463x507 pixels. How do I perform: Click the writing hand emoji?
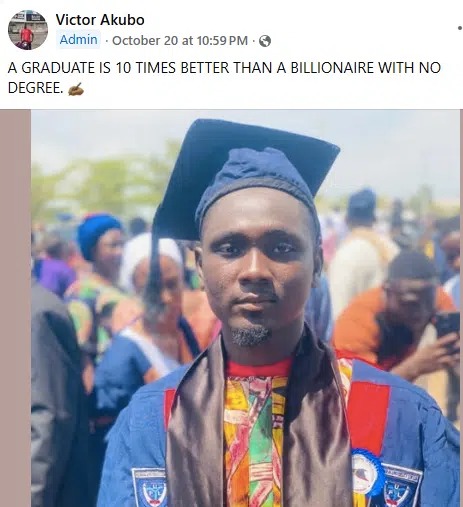[76, 89]
